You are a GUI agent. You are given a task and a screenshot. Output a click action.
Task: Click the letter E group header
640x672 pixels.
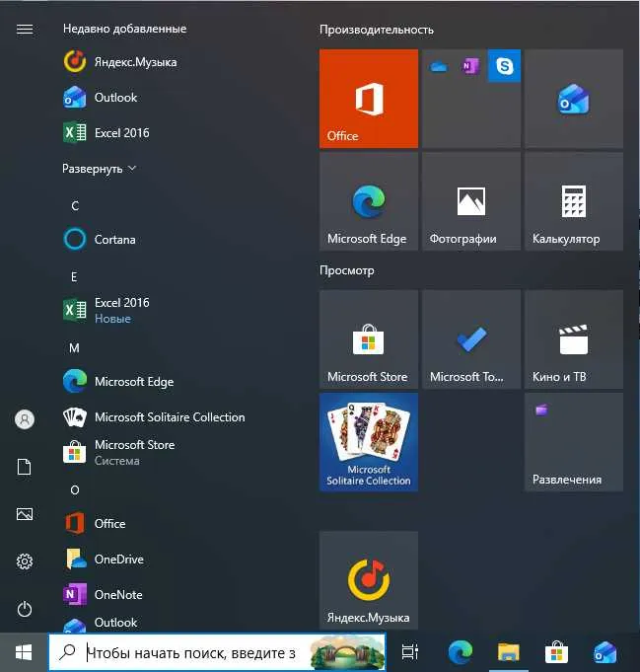(x=74, y=277)
